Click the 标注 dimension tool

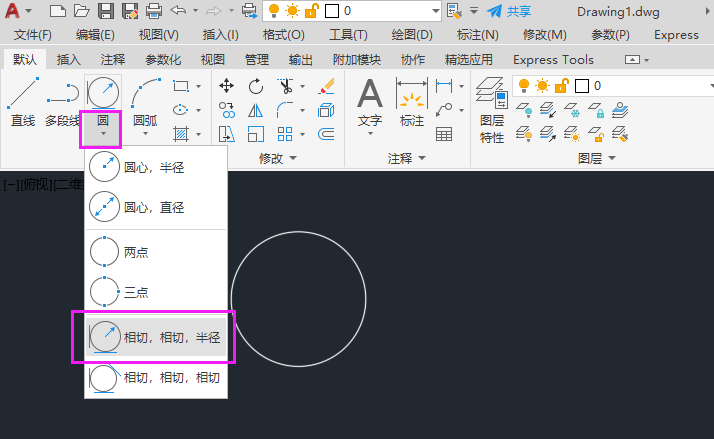(412, 102)
